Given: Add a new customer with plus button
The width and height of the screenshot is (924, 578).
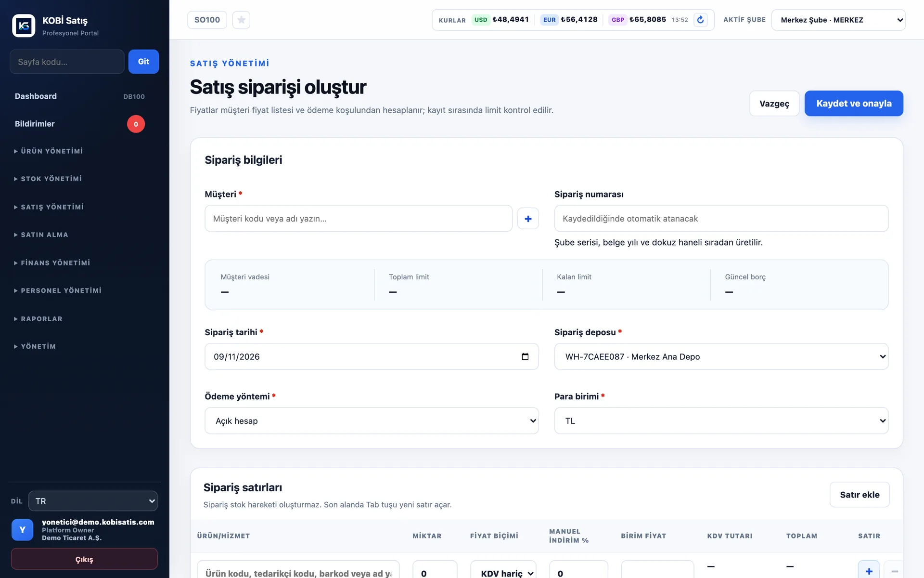Looking at the screenshot, I should click(x=528, y=219).
